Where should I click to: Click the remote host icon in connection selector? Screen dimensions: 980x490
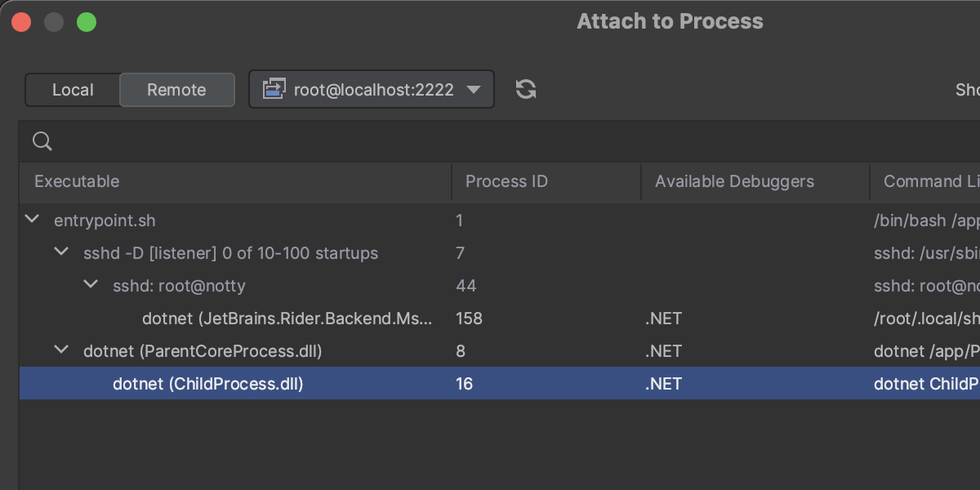(x=273, y=90)
